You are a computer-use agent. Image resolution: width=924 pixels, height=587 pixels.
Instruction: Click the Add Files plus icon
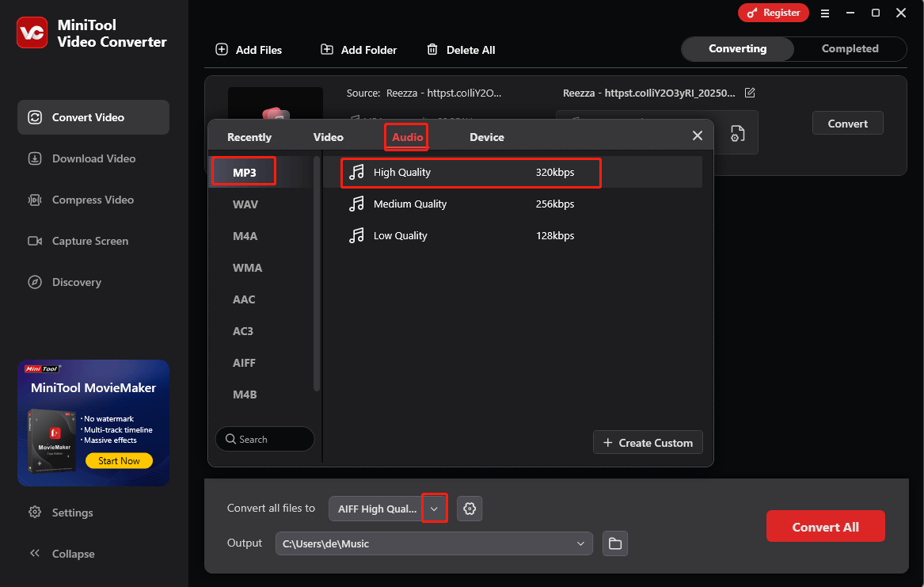[x=222, y=49]
